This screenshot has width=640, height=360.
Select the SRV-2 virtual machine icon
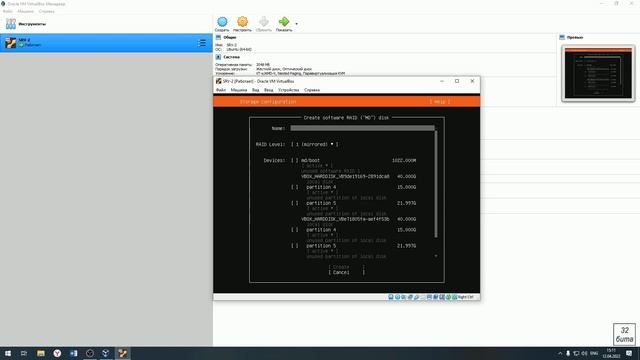point(11,42)
